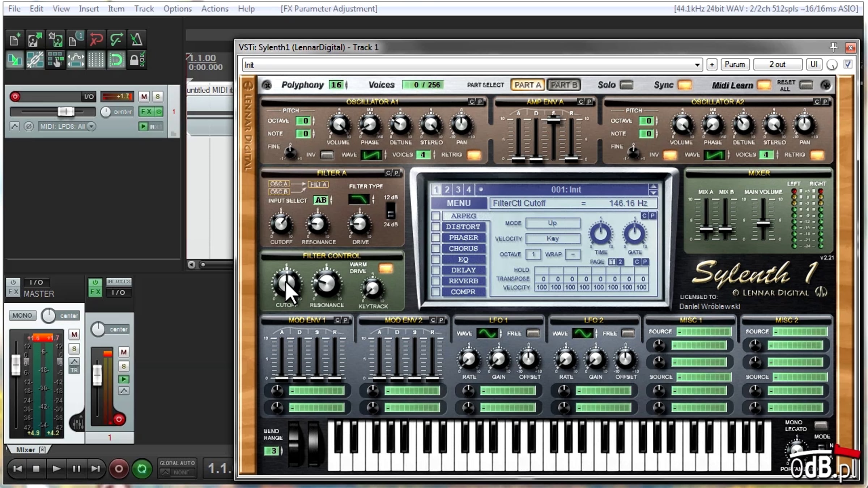
Task: Toggle the Solo switch in Sylenth1
Action: (627, 85)
